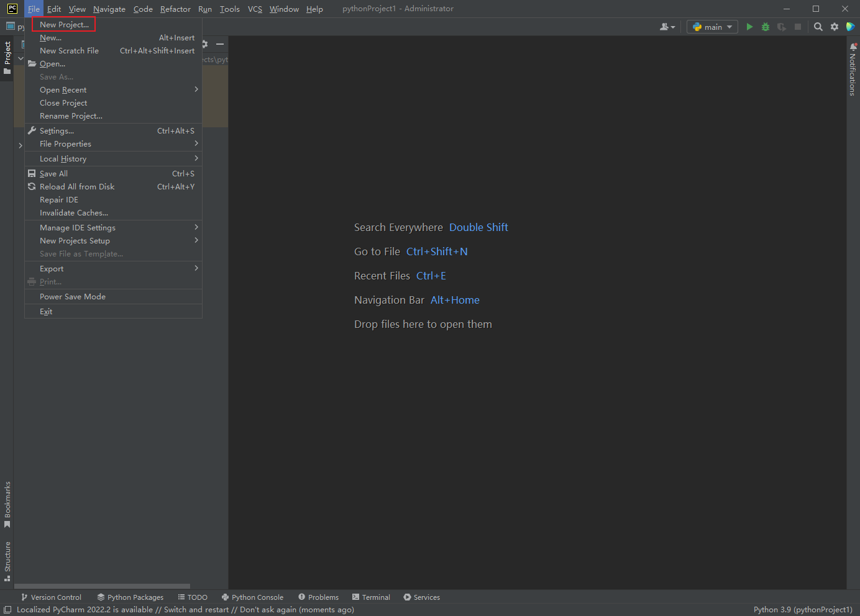Open the Terminal tool window
Image resolution: width=860 pixels, height=616 pixels.
(x=371, y=597)
